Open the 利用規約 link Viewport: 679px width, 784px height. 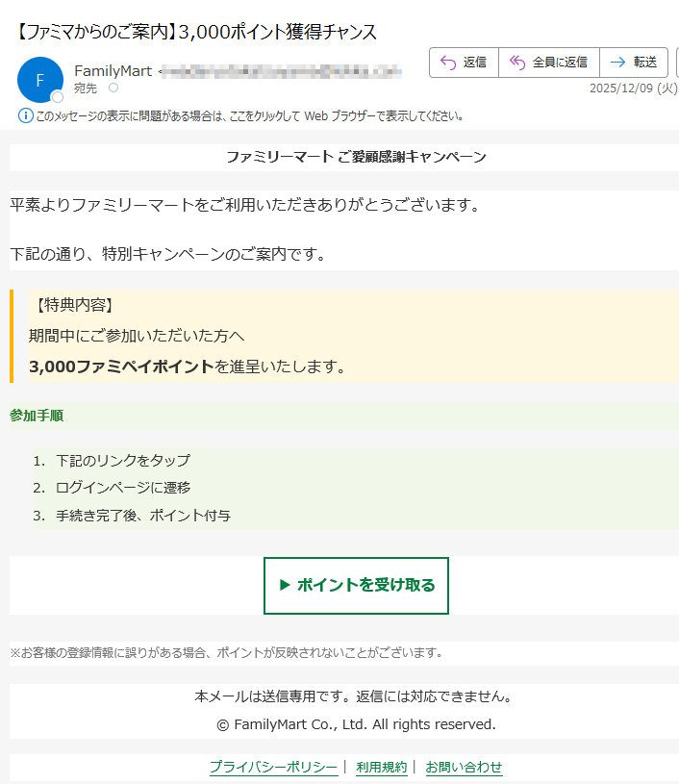click(x=381, y=767)
